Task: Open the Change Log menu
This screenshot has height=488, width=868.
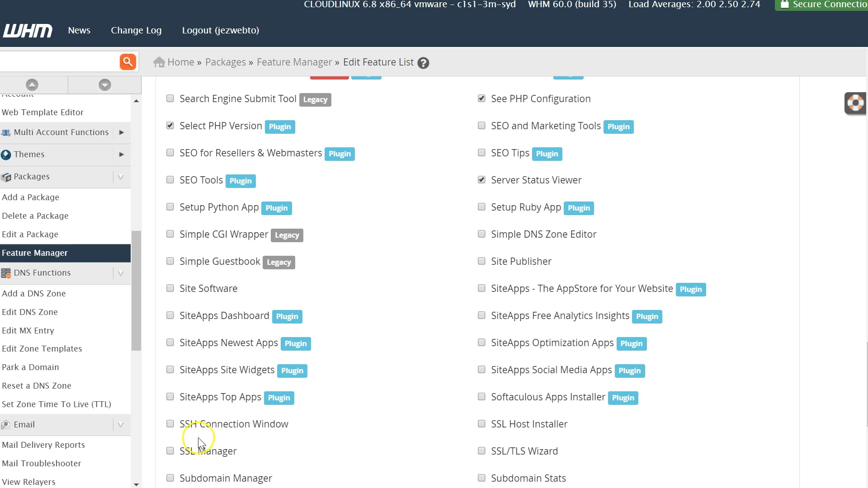Action: (136, 30)
